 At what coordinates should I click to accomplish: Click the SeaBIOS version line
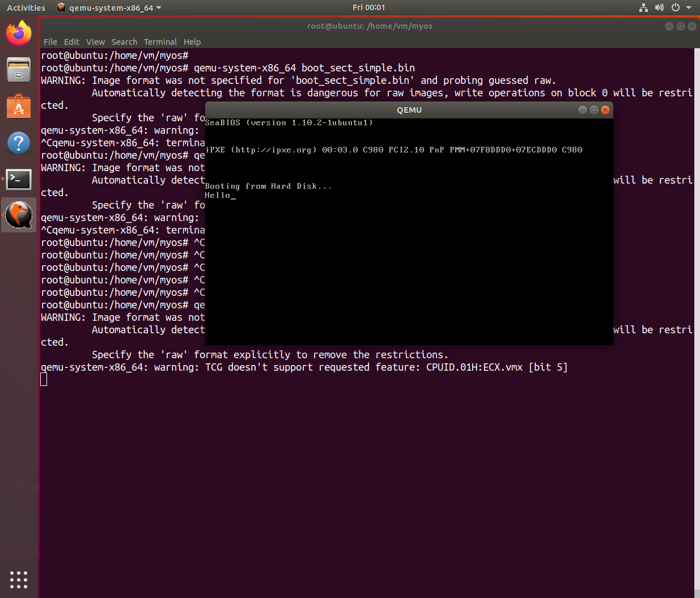[x=289, y=122]
